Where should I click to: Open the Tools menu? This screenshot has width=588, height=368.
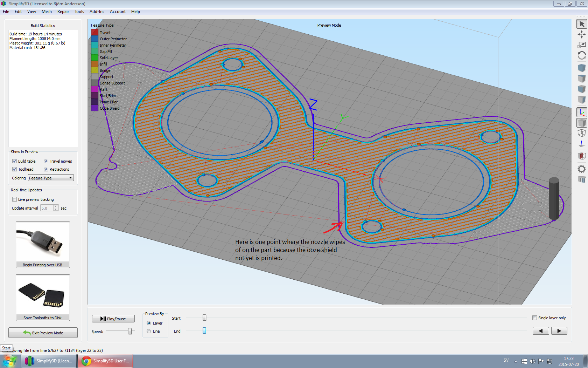coord(79,12)
